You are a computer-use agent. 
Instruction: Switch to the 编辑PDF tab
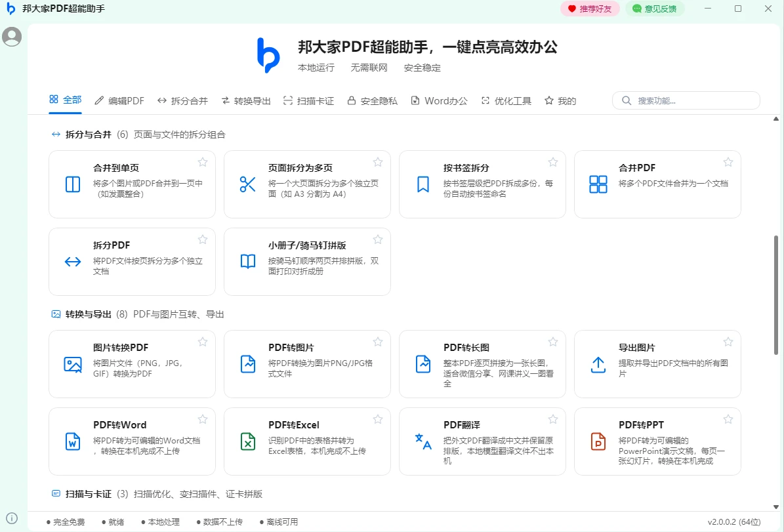(x=119, y=100)
